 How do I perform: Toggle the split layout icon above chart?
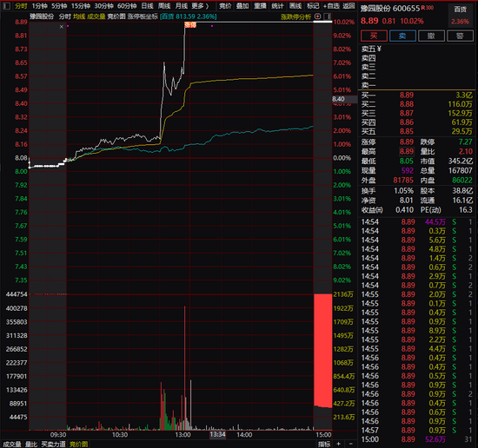tap(327, 16)
